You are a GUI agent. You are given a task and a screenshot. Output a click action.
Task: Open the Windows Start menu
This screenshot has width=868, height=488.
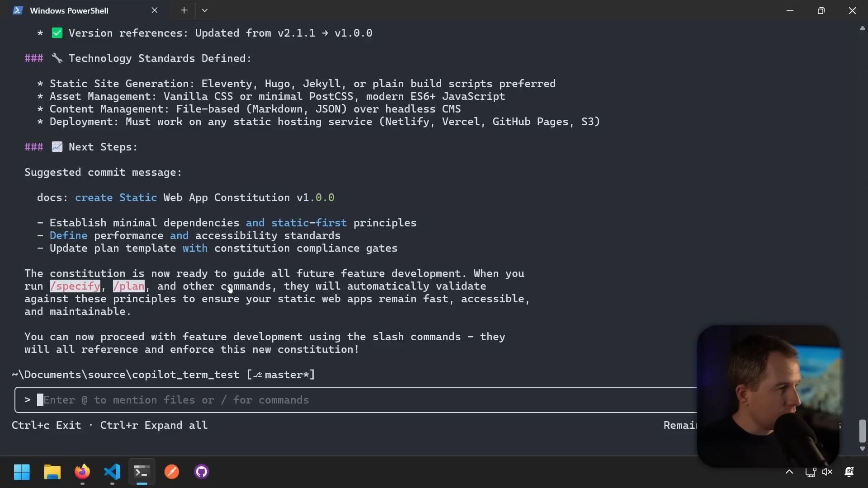point(22,472)
